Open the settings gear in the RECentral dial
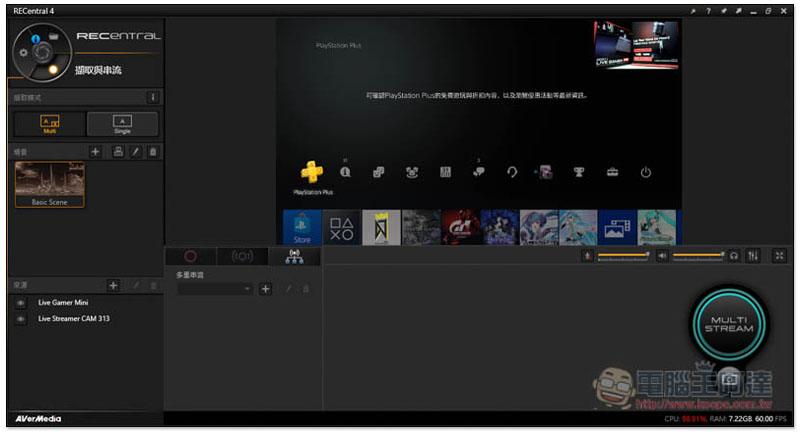This screenshot has width=800, height=432. coord(23,52)
